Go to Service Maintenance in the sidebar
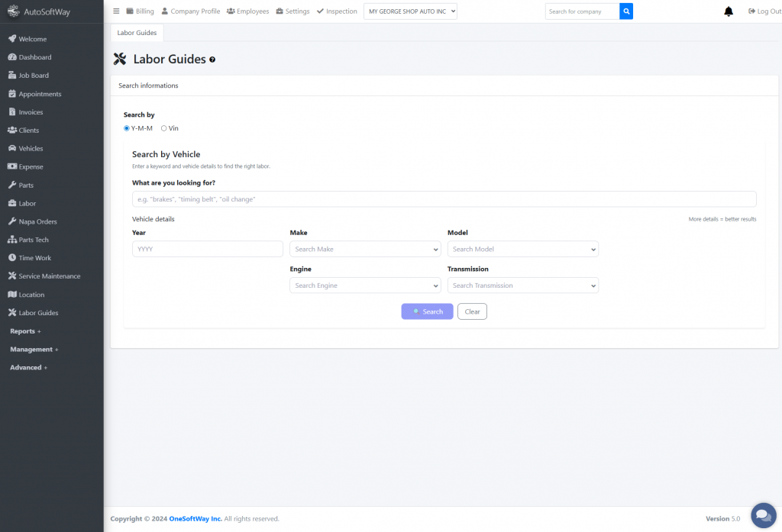Viewport: 782px width, 532px height. click(49, 276)
